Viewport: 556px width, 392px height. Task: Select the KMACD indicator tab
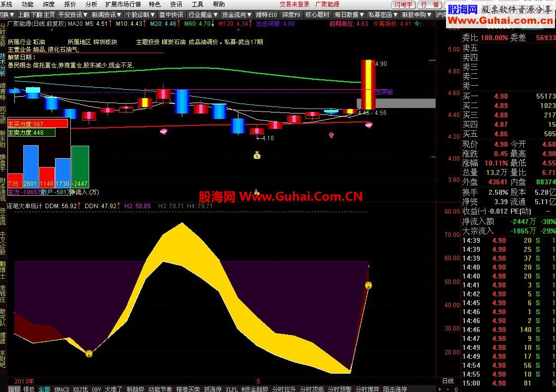click(62, 389)
